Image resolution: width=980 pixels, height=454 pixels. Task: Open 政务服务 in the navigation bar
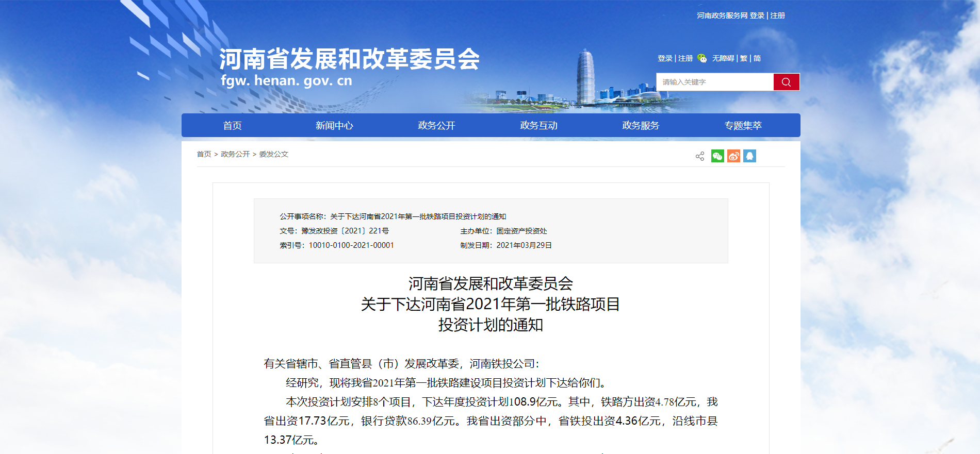[x=641, y=126]
